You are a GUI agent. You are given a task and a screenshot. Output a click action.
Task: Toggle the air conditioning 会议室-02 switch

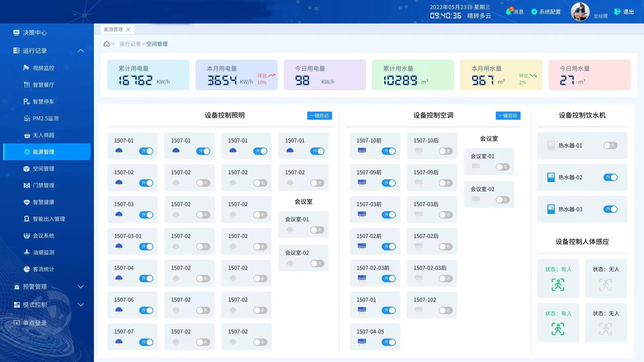click(x=503, y=200)
